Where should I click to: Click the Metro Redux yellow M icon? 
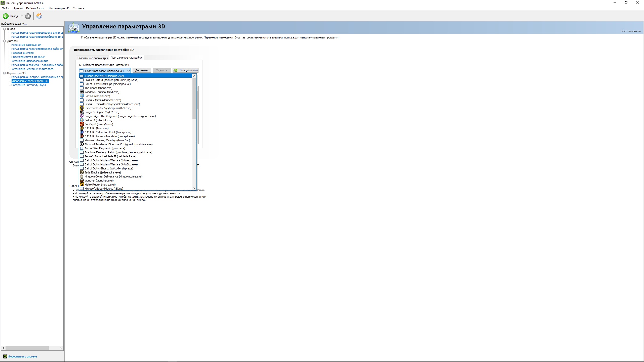tap(82, 185)
